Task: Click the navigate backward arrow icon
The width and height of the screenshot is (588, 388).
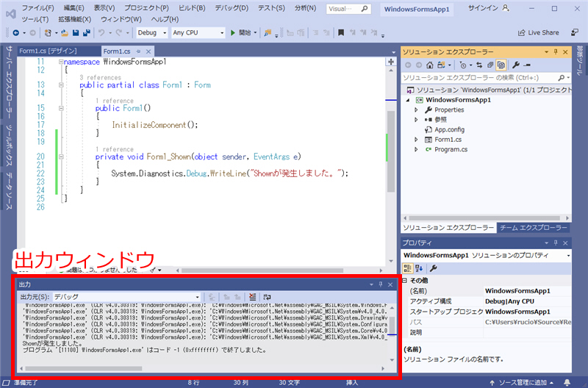Action: pos(15,33)
